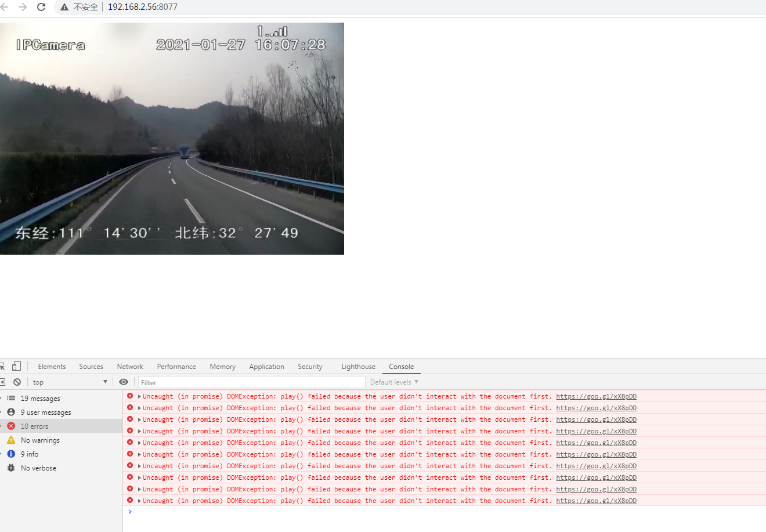766x532 pixels.
Task: Toggle the device toolbar emulation
Action: (x=16, y=366)
